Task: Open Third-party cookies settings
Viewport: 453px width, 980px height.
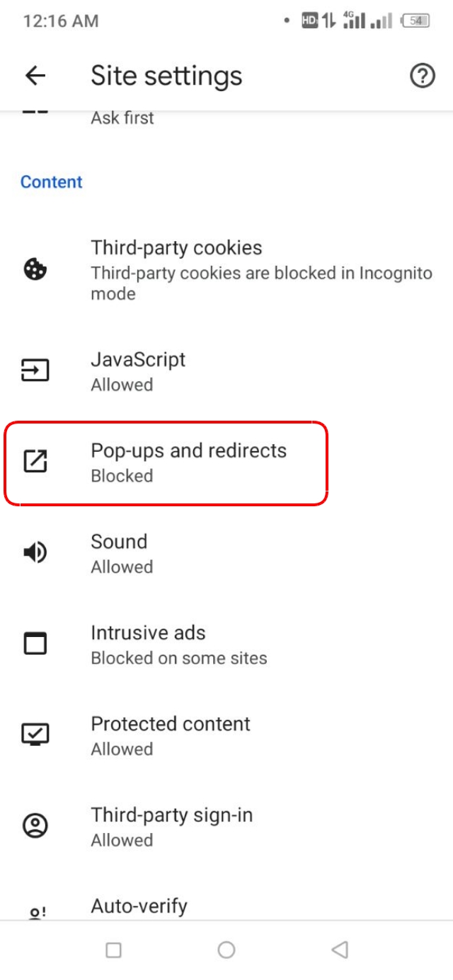Action: [x=212, y=269]
